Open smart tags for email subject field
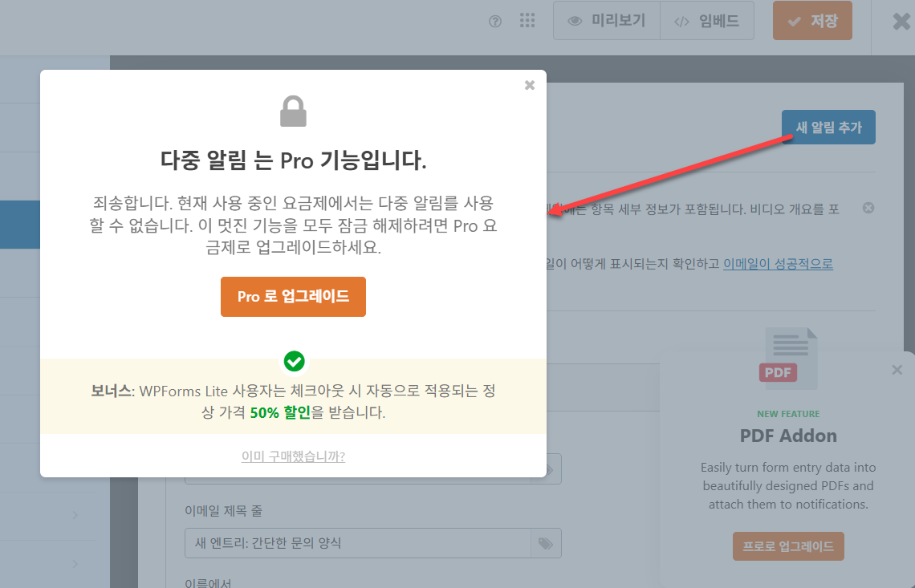This screenshot has width=915, height=588. click(546, 543)
